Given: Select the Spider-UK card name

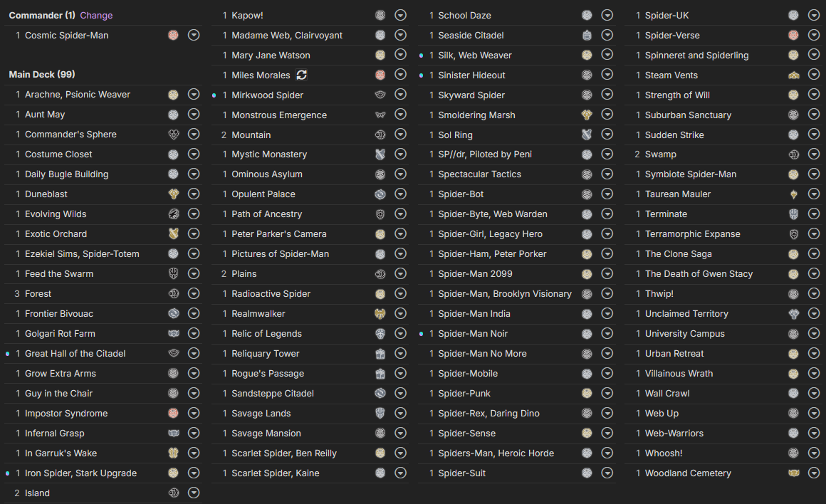Looking at the screenshot, I should coord(666,15).
